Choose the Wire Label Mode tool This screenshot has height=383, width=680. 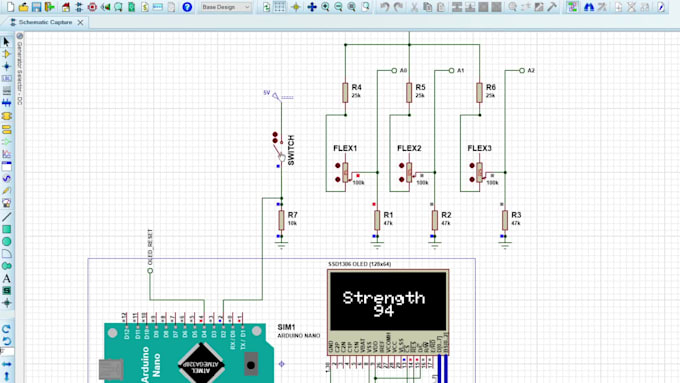tap(7, 79)
